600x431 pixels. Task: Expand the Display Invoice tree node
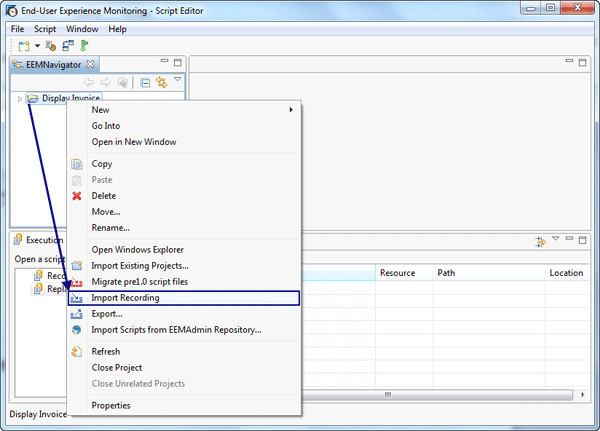[20, 99]
